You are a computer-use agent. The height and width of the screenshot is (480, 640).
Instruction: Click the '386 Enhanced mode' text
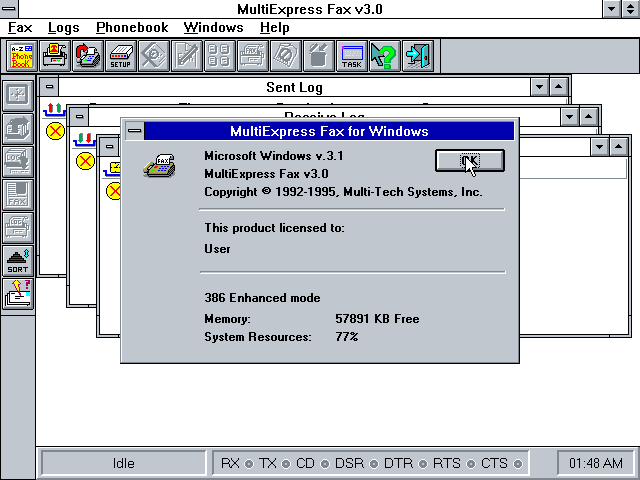[262, 298]
